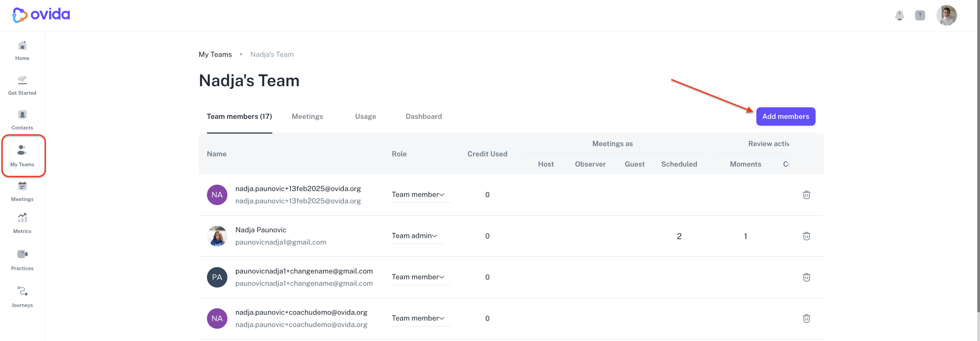Delete nadja.paunovic+coachudemo member via trash icon

pyautogui.click(x=806, y=319)
